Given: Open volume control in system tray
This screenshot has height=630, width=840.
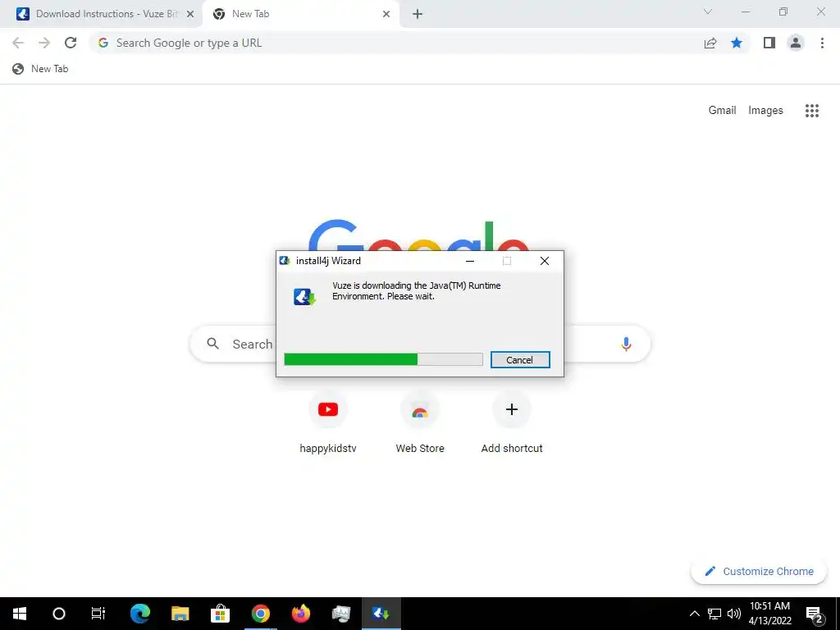Looking at the screenshot, I should tap(734, 614).
